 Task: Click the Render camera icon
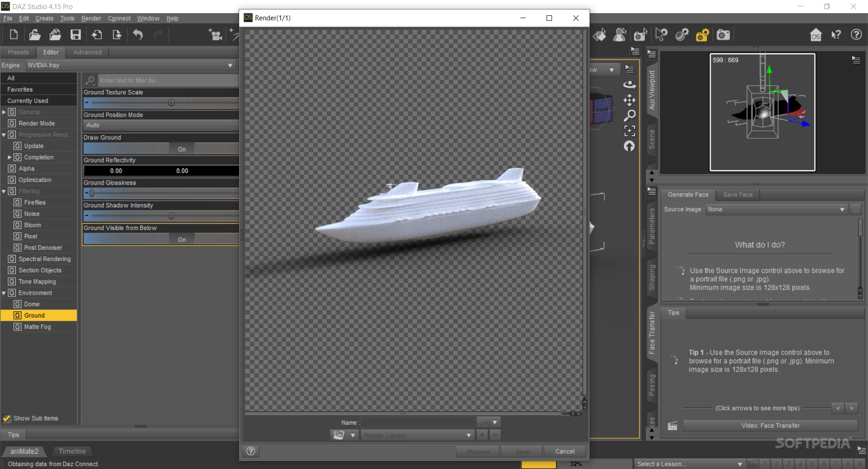[723, 35]
